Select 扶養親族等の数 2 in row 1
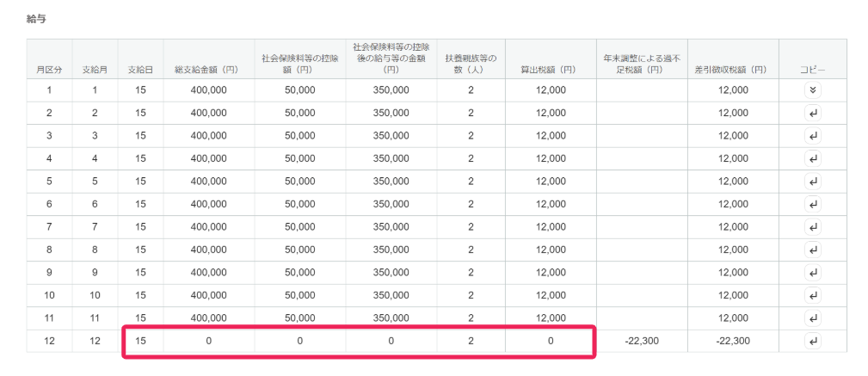 471,90
